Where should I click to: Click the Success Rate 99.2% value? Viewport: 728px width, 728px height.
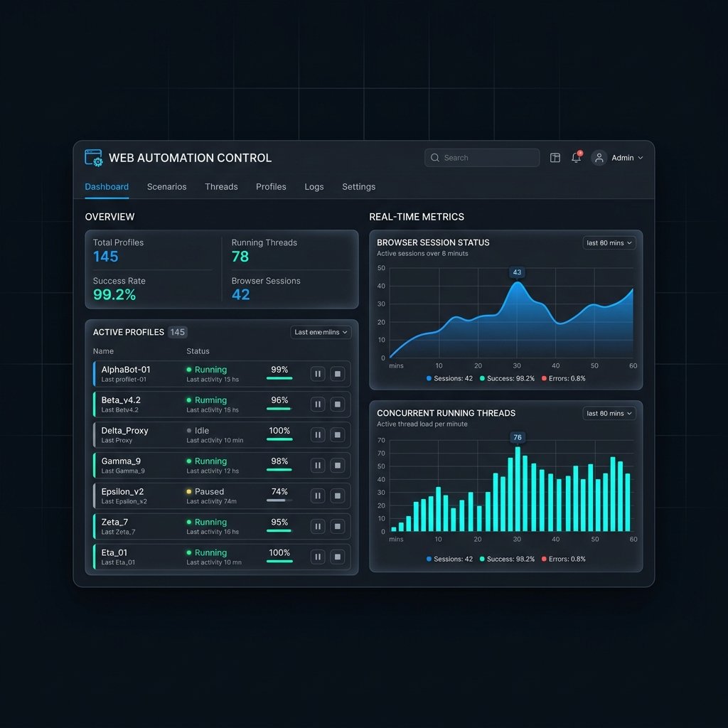coord(114,294)
